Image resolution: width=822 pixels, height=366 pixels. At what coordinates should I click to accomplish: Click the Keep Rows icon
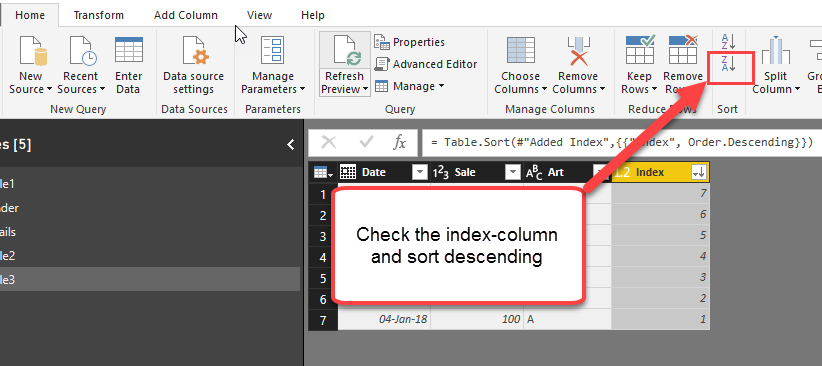click(x=640, y=50)
